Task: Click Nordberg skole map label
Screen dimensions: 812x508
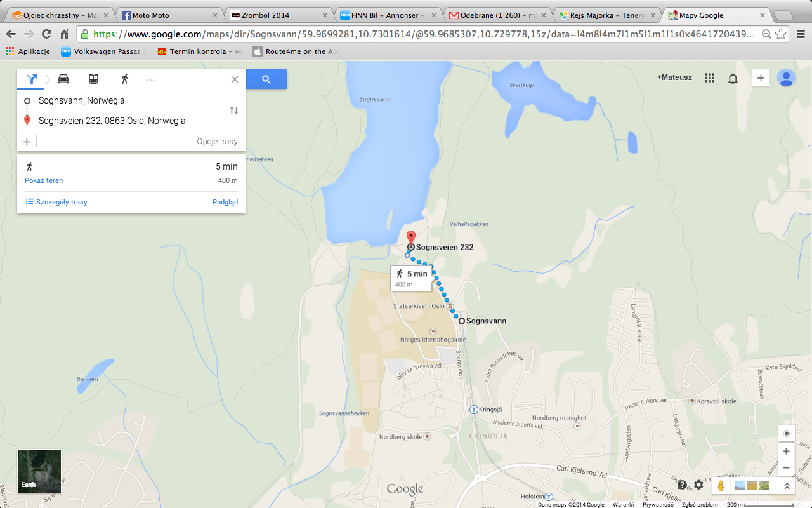Action: click(400, 437)
